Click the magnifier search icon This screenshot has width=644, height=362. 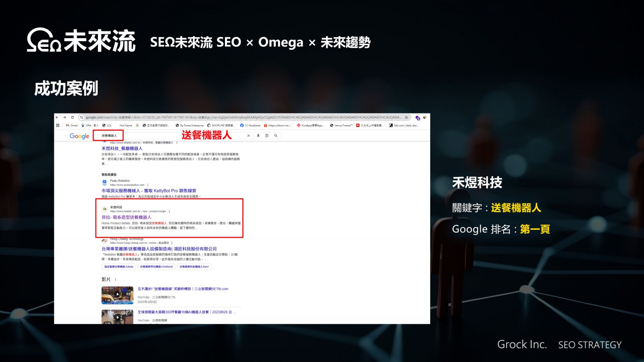pyautogui.click(x=276, y=136)
